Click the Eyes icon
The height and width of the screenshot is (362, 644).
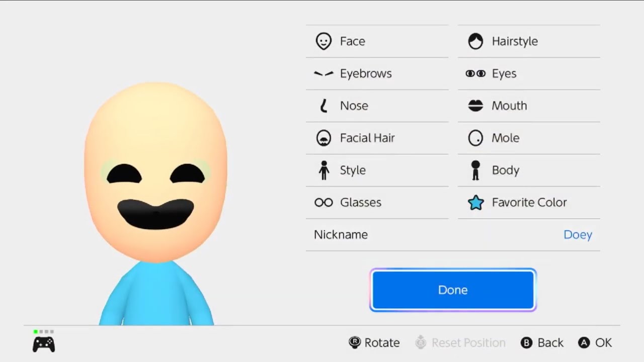(x=475, y=73)
